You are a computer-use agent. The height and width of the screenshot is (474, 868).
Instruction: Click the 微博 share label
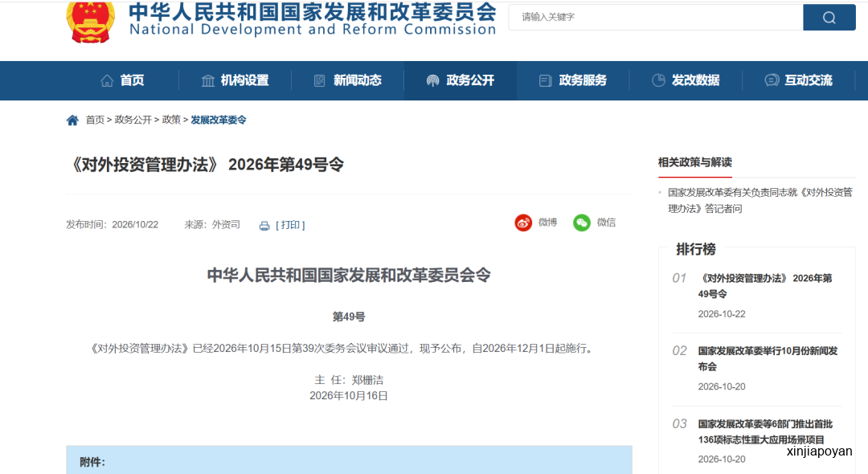tap(547, 223)
